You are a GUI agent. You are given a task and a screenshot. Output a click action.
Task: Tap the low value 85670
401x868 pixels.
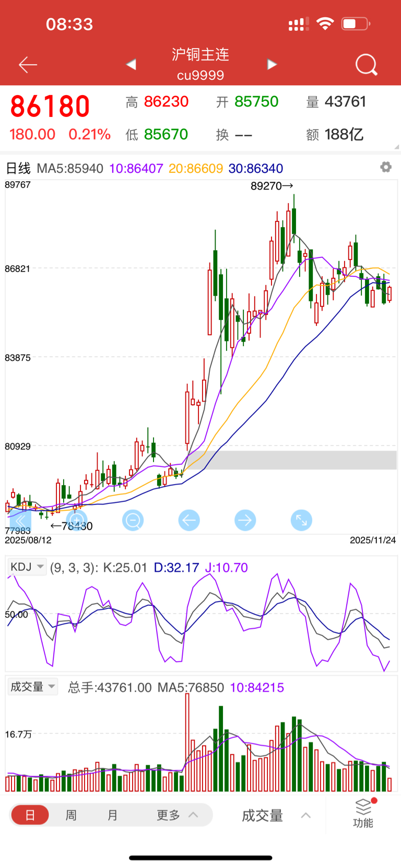tap(166, 134)
